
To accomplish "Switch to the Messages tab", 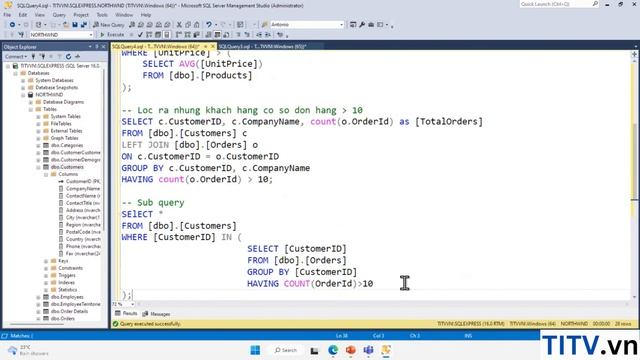I will coord(156,314).
